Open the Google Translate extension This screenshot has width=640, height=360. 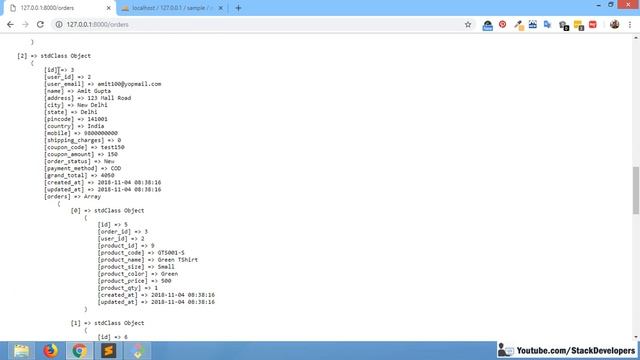(x=547, y=24)
